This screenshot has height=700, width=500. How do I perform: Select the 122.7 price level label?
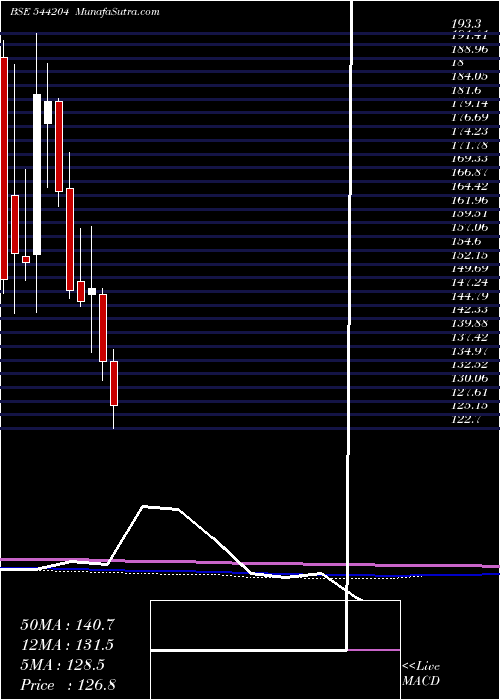(467, 420)
